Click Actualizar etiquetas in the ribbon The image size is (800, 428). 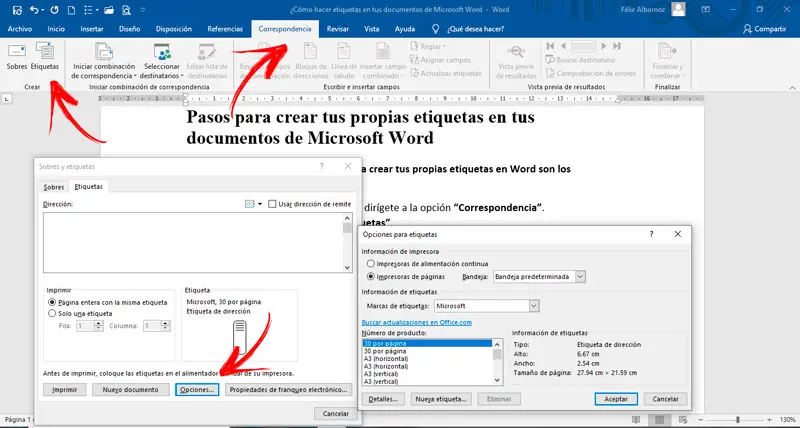tap(445, 73)
